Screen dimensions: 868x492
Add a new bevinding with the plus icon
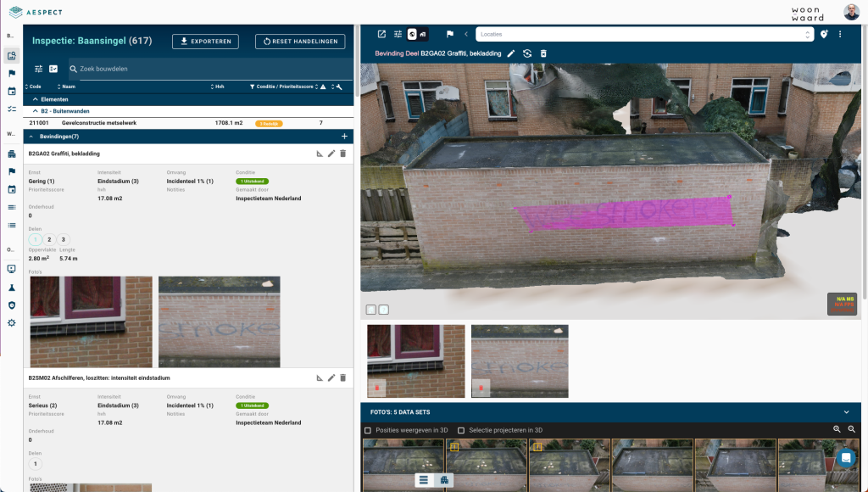(344, 137)
